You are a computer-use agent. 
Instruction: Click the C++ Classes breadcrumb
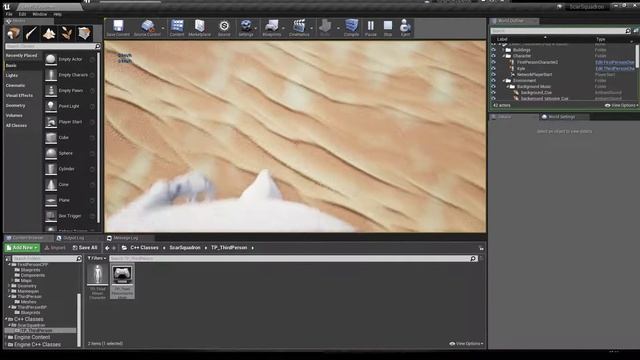pyautogui.click(x=144, y=248)
